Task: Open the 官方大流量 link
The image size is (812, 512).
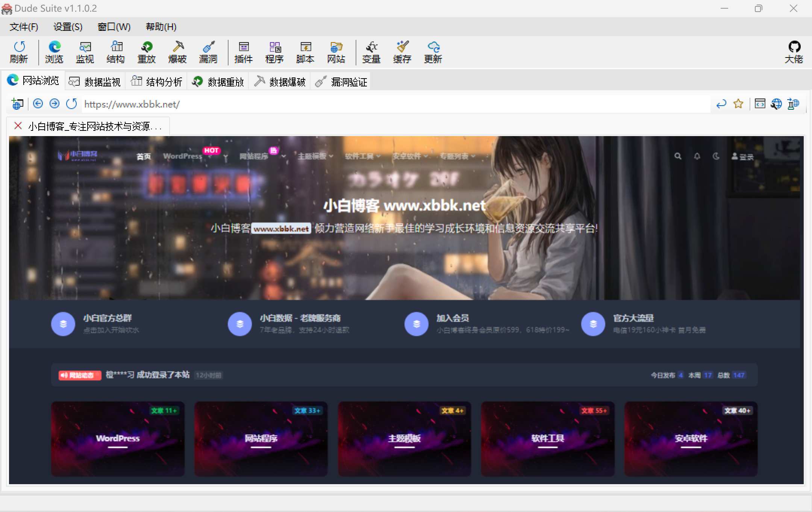Action: coord(633,318)
